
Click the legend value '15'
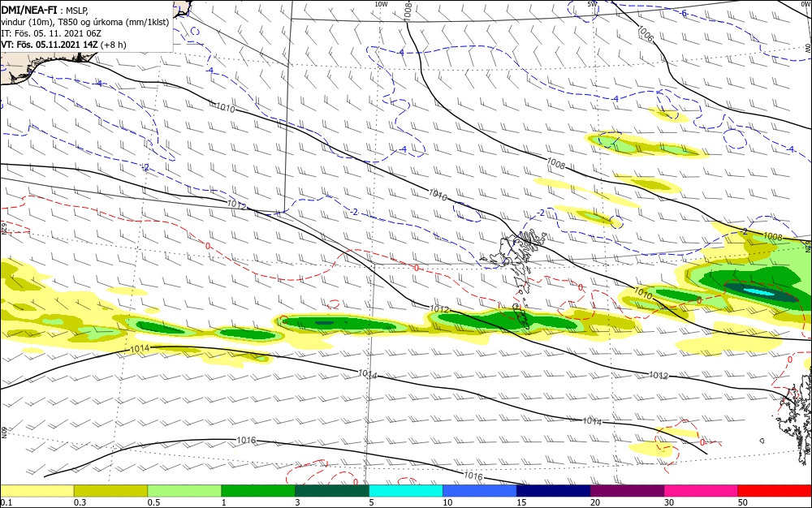click(x=521, y=502)
